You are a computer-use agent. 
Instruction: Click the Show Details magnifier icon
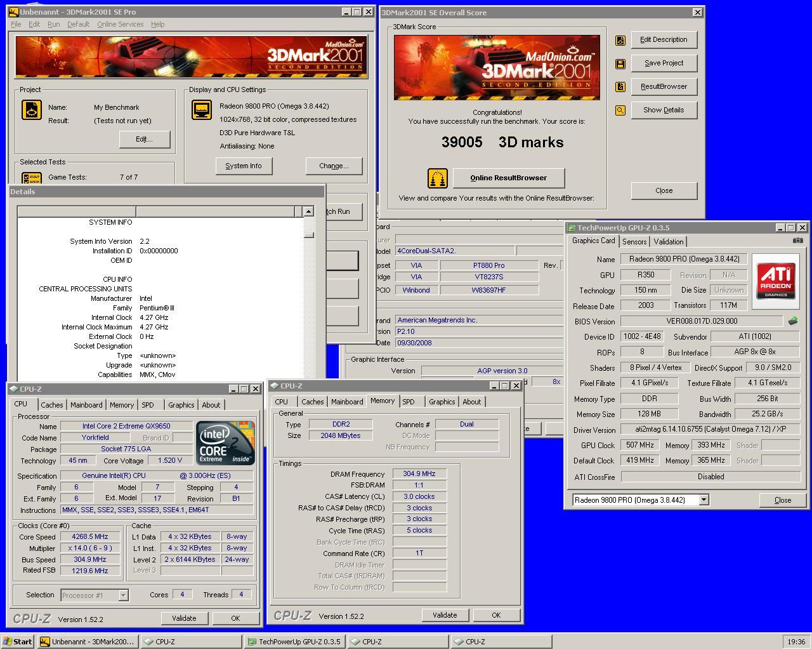[620, 110]
